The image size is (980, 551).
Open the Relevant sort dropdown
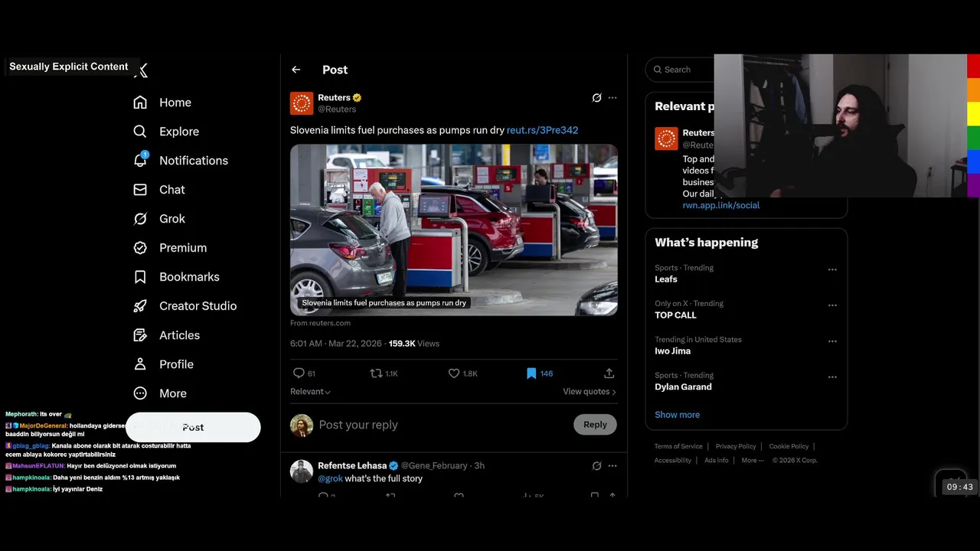click(x=310, y=392)
